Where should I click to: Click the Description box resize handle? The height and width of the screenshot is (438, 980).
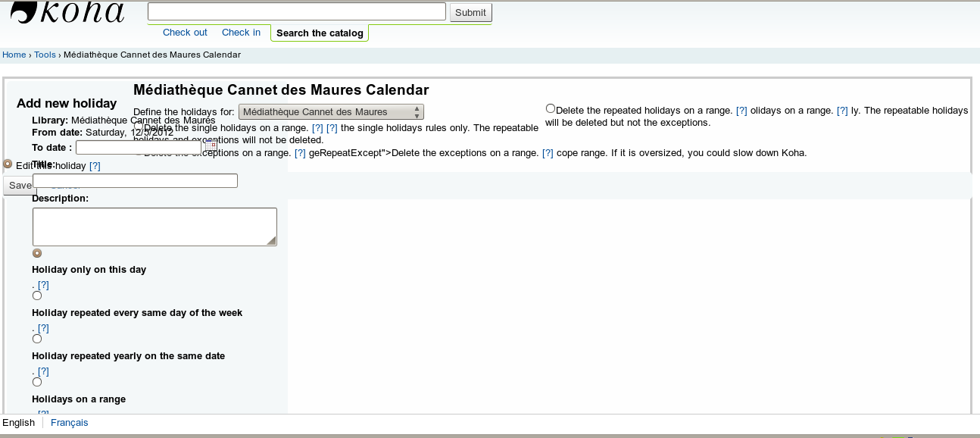click(271, 240)
